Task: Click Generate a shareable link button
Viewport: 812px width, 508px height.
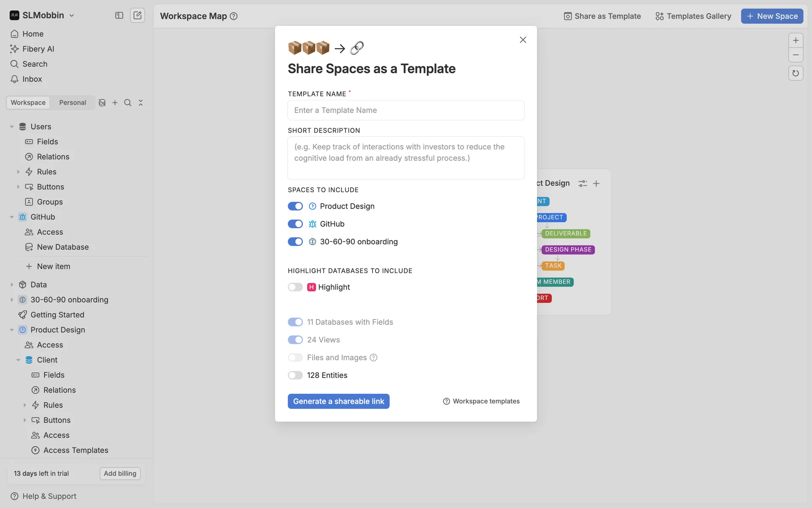Action: pos(338,401)
